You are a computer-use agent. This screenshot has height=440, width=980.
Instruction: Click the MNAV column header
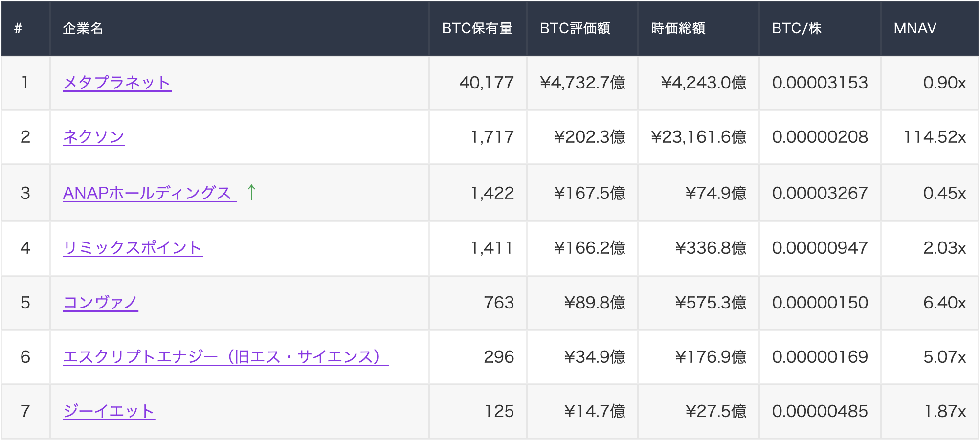(915, 28)
